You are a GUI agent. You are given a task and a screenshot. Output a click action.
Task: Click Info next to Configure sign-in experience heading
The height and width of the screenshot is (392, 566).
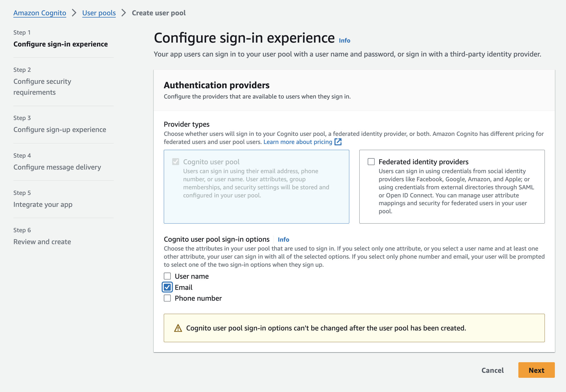coord(344,40)
